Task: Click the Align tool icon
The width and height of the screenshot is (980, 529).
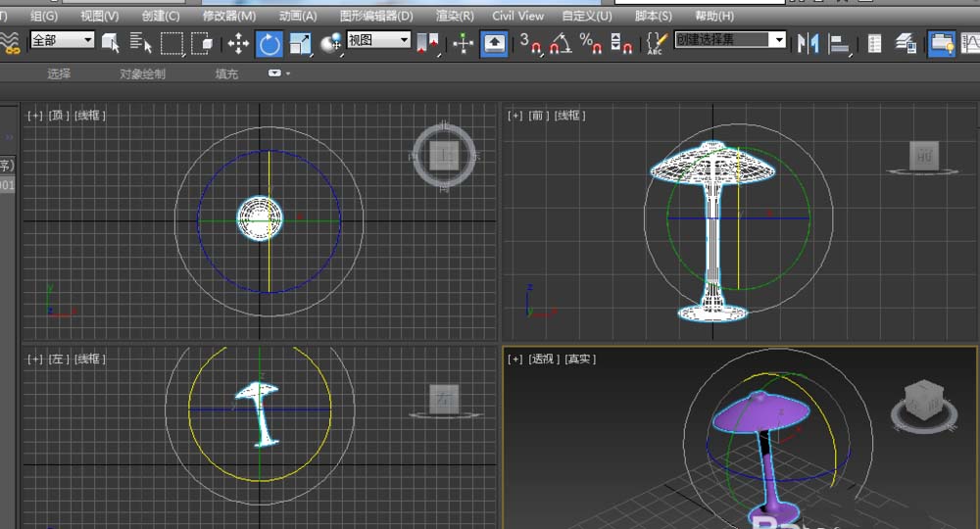Action: (839, 43)
